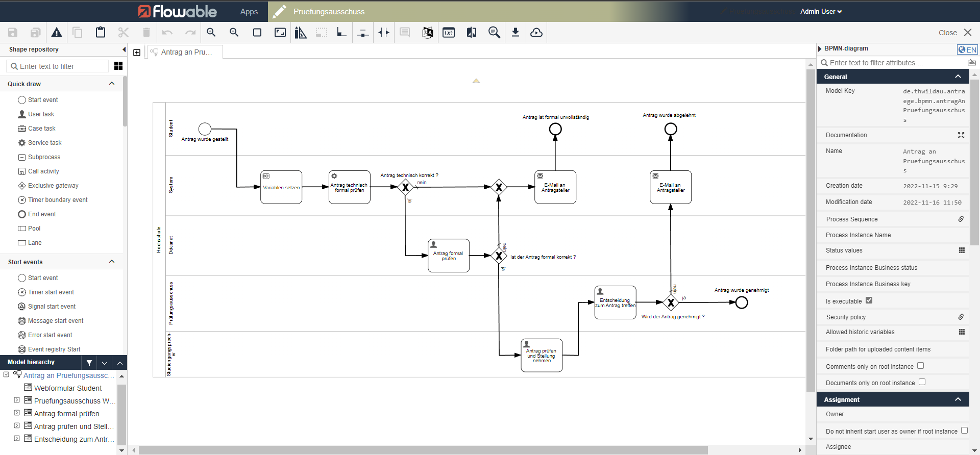Enable Documents only on root instance
Viewport: 980px width, 455px height.
(x=922, y=382)
